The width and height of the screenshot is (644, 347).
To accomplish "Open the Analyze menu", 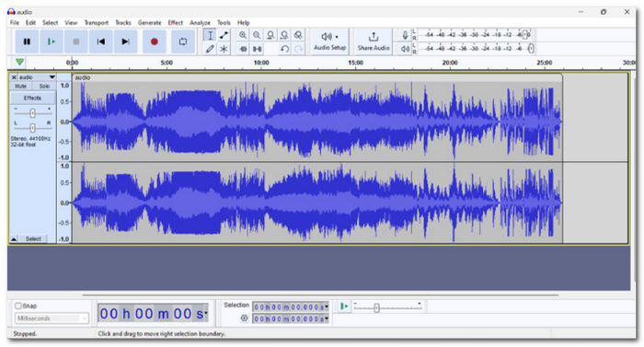I will point(200,23).
